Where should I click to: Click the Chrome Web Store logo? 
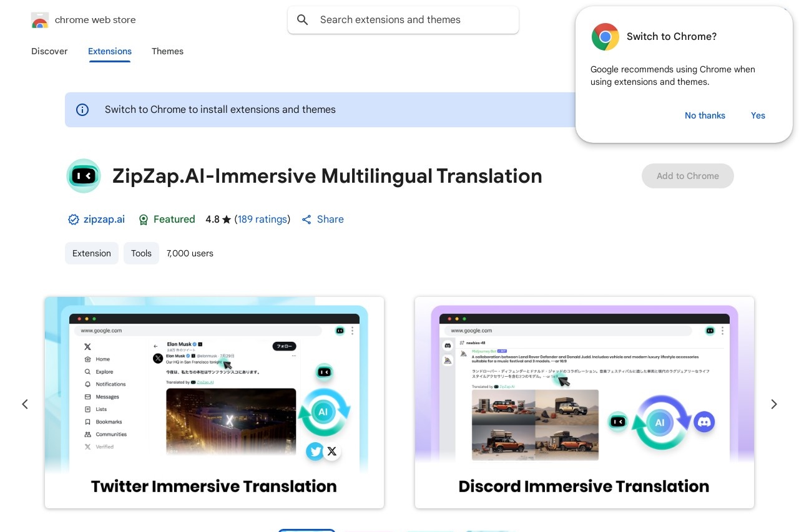40,20
